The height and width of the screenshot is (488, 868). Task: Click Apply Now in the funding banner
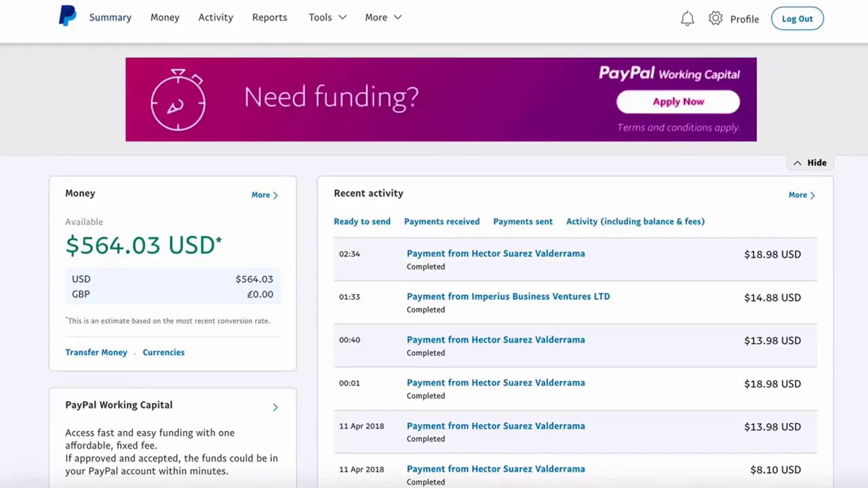point(678,102)
